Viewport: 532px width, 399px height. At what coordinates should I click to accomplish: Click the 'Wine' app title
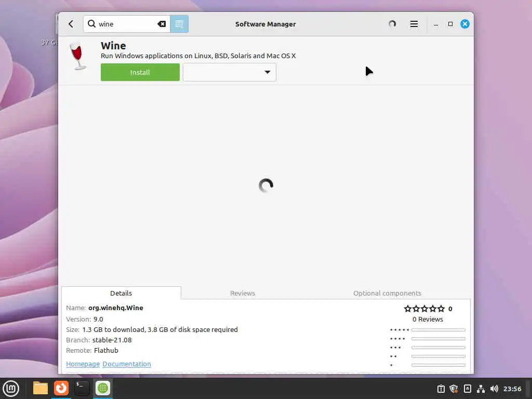(x=113, y=46)
